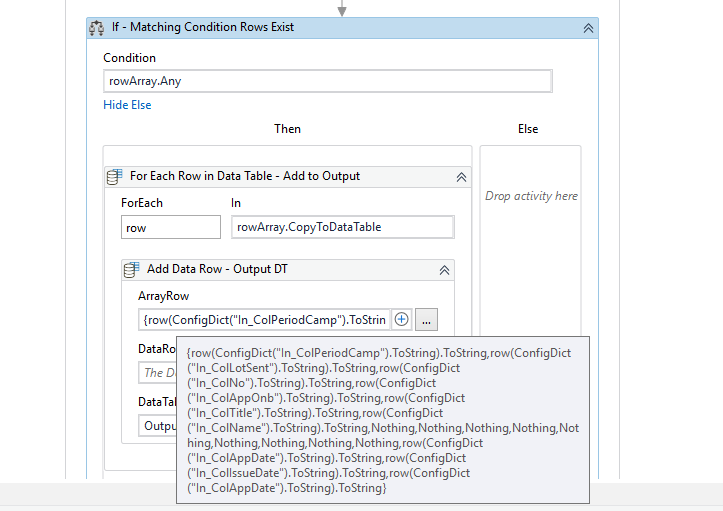Click the Else 'Drop activity here' area
This screenshot has height=511, width=723.
click(x=531, y=196)
